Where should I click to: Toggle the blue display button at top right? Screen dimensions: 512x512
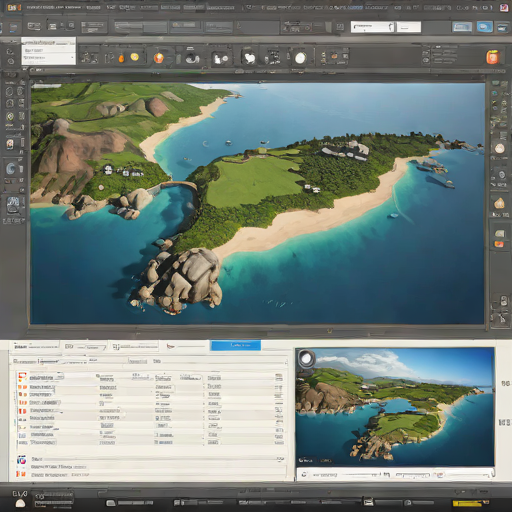click(x=484, y=27)
